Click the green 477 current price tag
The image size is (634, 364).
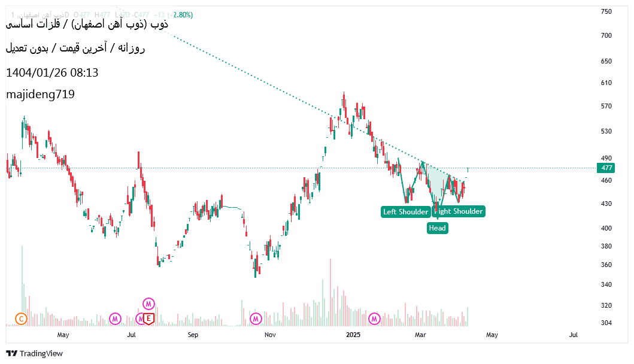[606, 168]
